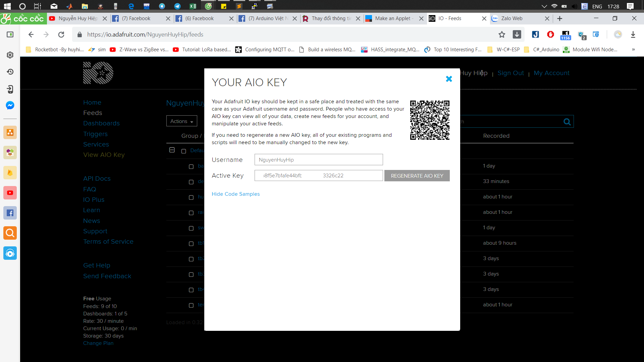Open a new browser tab
Image resolution: width=644 pixels, height=362 pixels.
[559, 18]
